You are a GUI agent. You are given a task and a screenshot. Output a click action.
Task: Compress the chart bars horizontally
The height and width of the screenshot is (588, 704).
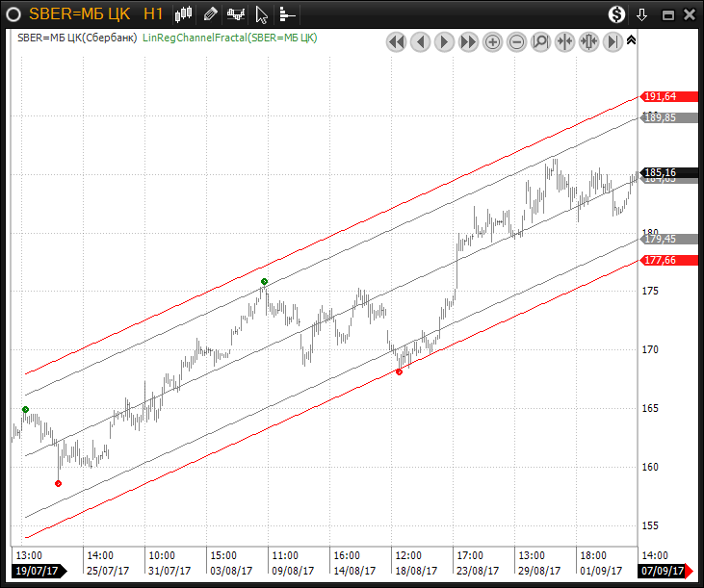click(x=564, y=41)
